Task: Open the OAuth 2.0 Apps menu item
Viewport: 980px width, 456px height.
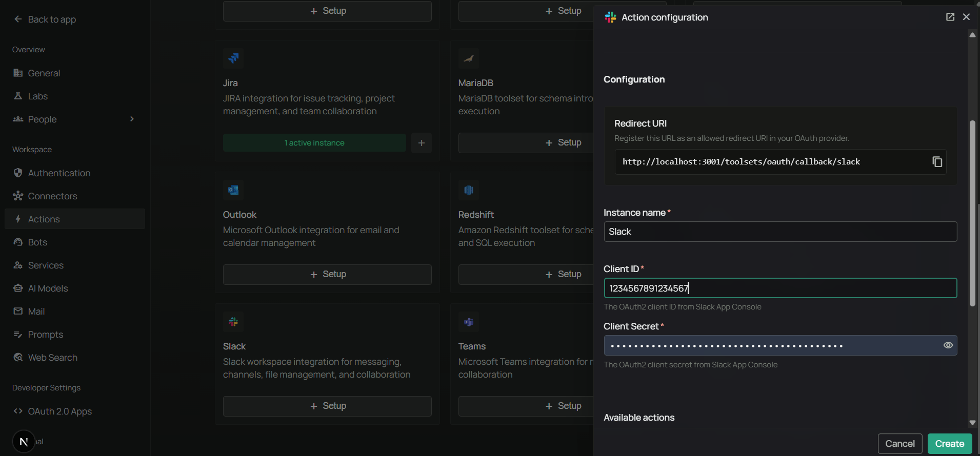Action: coord(75,411)
